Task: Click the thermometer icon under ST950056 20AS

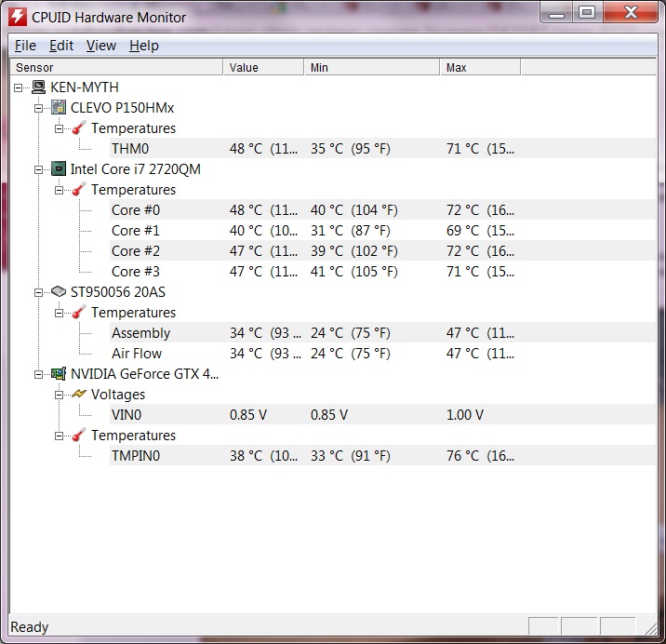Action: 79,312
